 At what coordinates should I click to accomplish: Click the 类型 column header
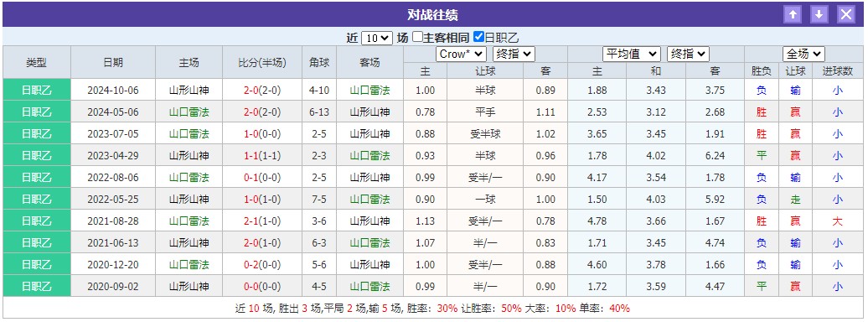(37, 62)
